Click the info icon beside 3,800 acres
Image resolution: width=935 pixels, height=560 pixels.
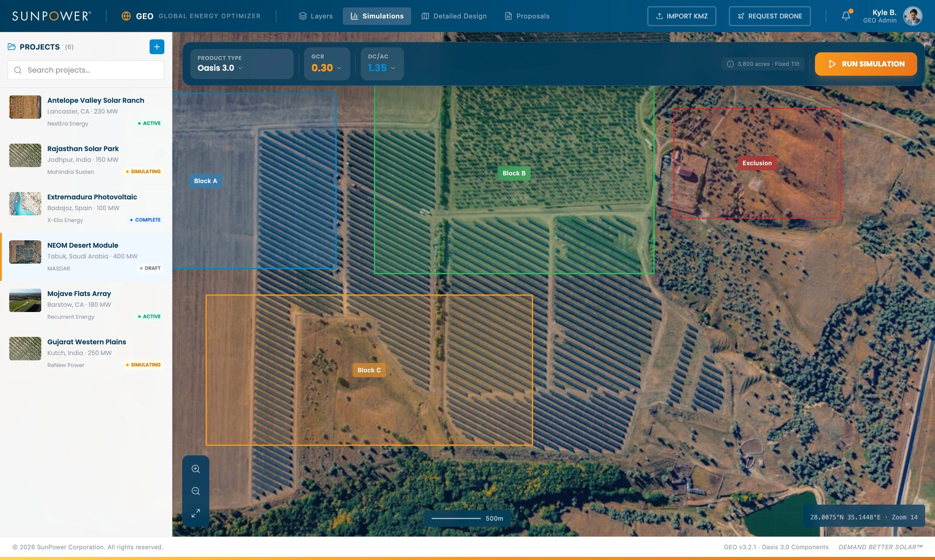(730, 64)
